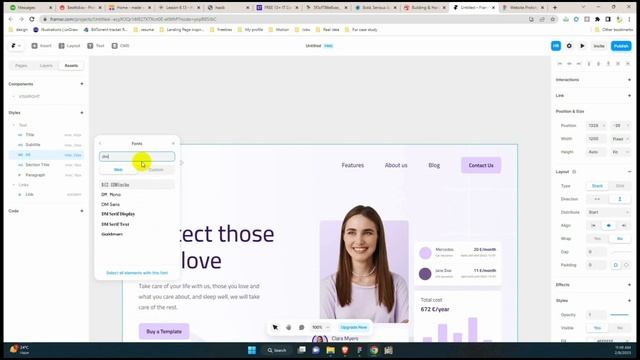Open the Insert menu in the toolbar
640x360 pixels.
click(x=42, y=46)
